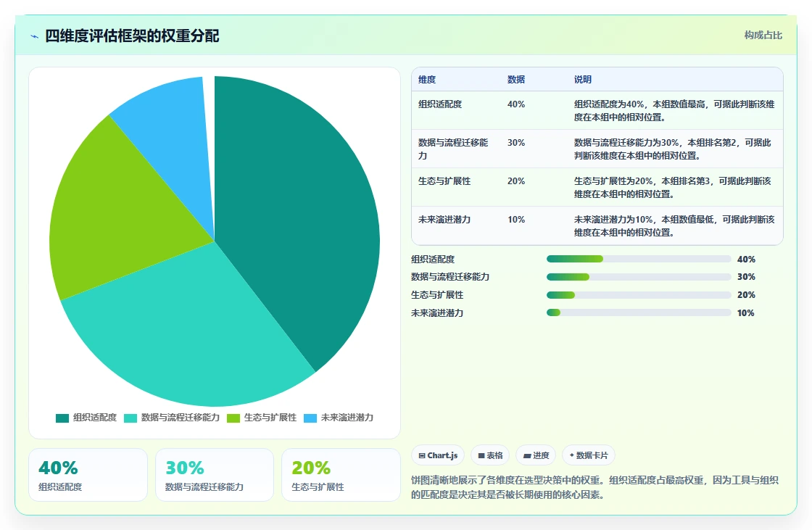812x530 pixels.
Task: Open the 40% 组织适配度 stat card
Action: (x=88, y=475)
